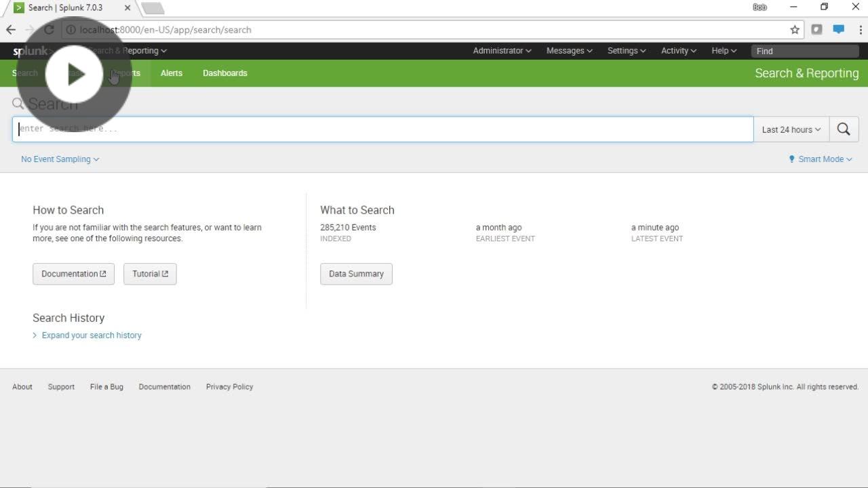
Task: Click the browser back arrow
Action: [x=11, y=30]
